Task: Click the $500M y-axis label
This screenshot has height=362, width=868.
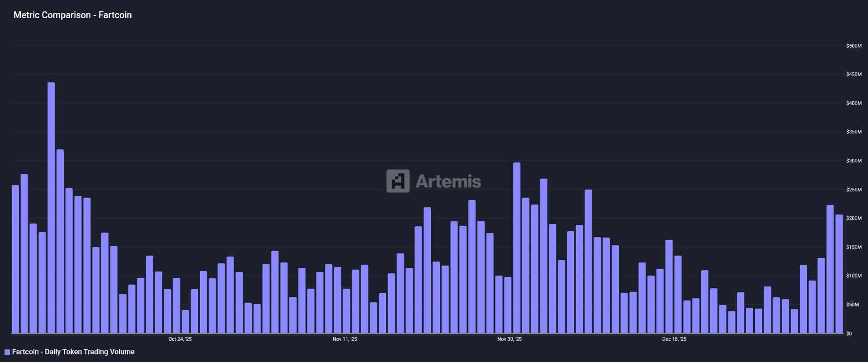Action: click(854, 46)
